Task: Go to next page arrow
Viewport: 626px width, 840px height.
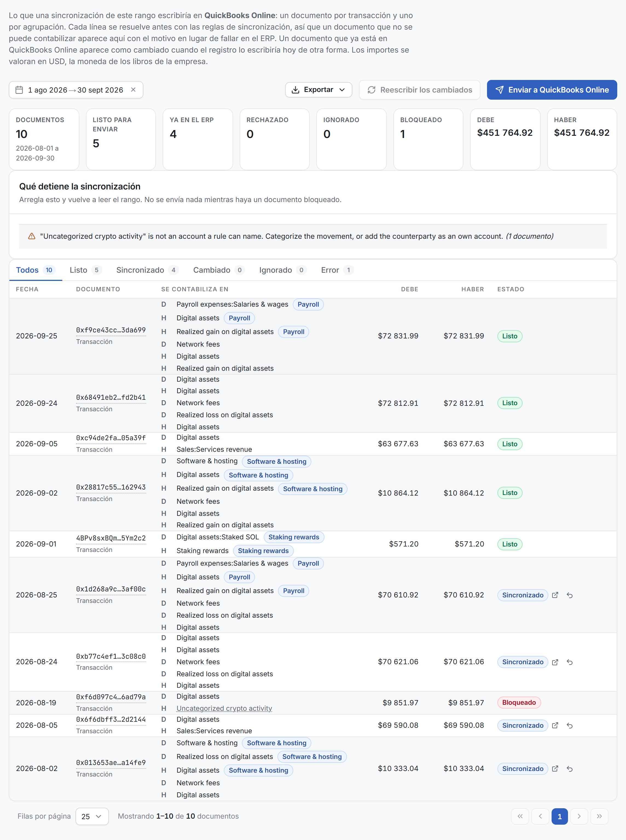Action: [579, 816]
